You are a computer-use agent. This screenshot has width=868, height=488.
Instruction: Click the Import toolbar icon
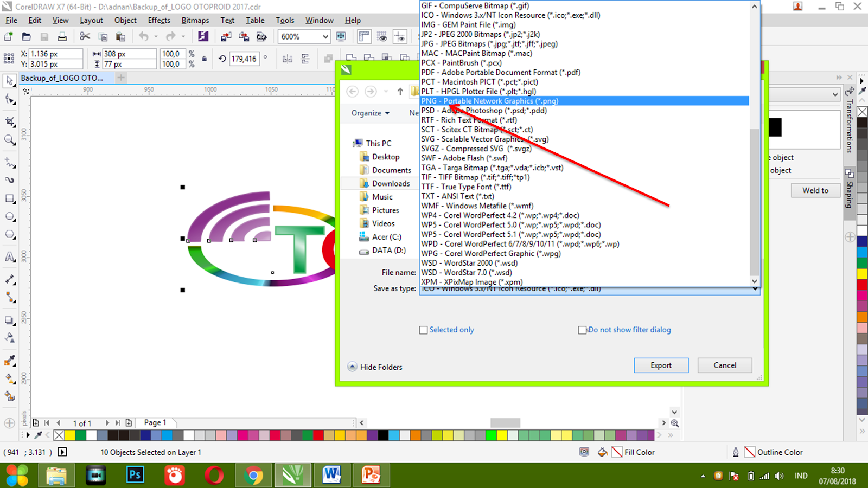coord(226,37)
